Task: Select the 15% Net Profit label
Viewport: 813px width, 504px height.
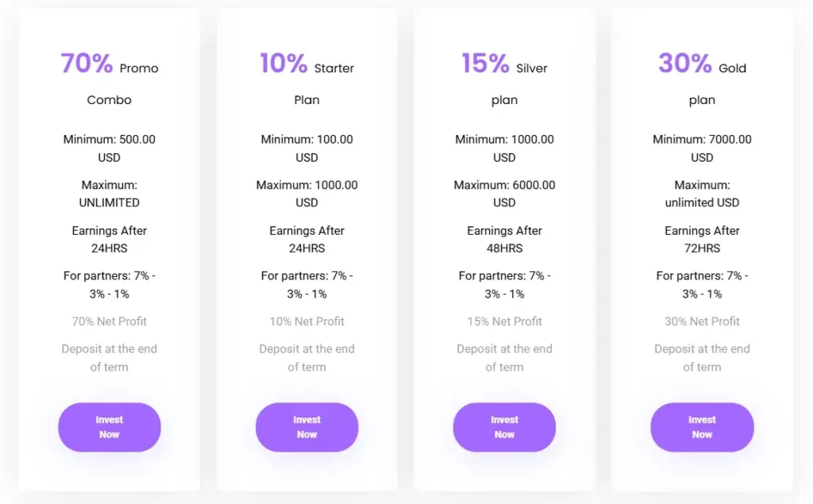Action: pos(504,321)
